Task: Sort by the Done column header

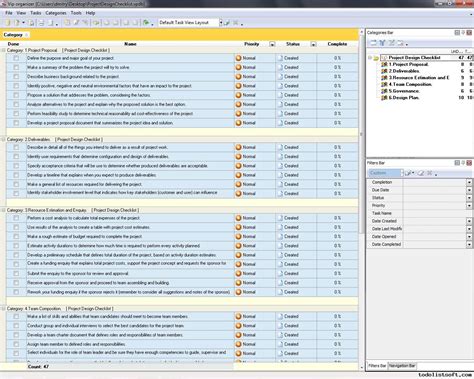Action: [x=13, y=44]
